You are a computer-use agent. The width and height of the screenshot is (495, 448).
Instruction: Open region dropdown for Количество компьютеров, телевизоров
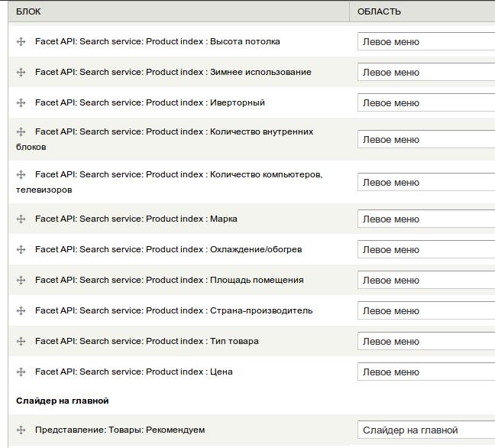[x=426, y=182]
